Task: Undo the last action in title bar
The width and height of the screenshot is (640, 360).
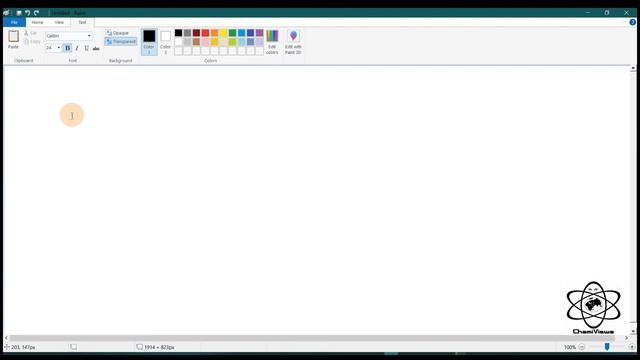Action: pyautogui.click(x=27, y=13)
